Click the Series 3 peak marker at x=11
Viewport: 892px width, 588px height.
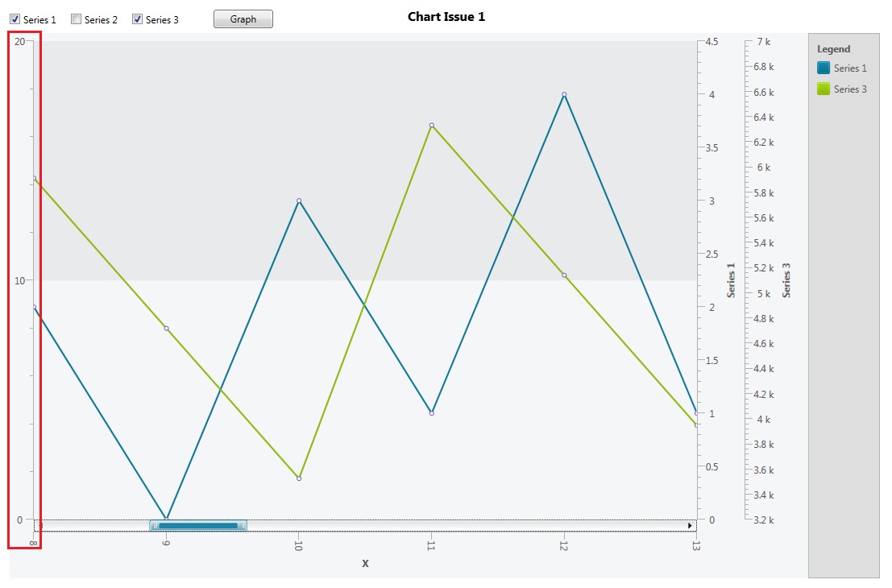432,126
